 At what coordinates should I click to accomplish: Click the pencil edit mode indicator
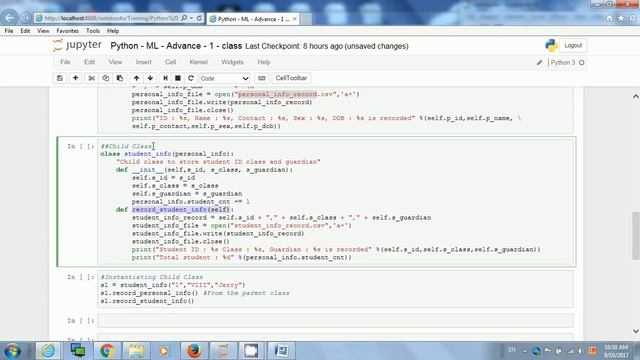tap(539, 62)
